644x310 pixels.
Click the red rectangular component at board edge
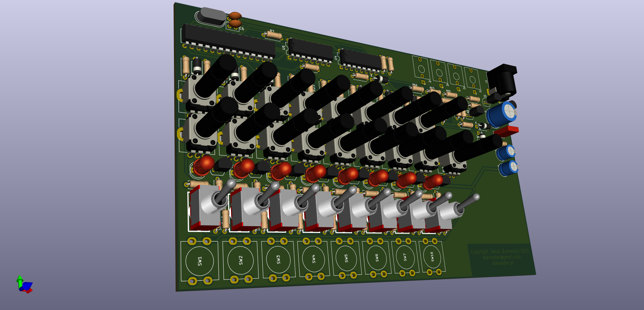pyautogui.click(x=506, y=131)
